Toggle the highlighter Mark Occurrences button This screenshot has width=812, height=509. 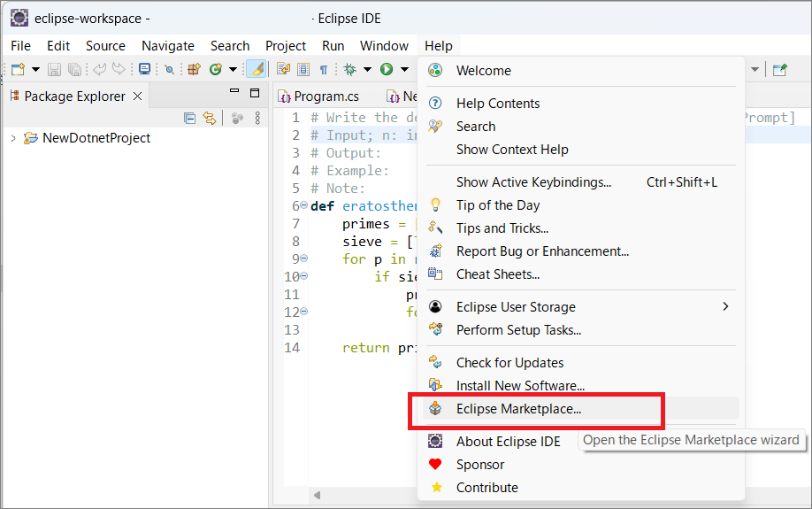256,69
